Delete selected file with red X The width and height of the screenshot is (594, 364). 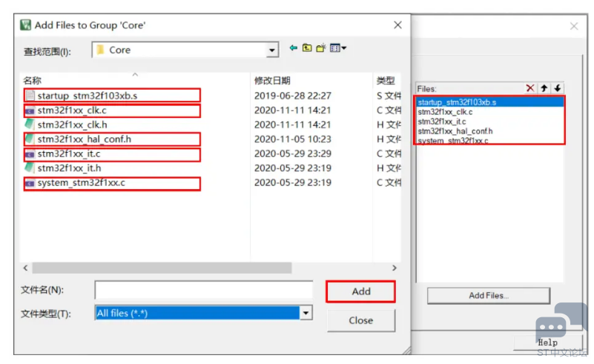pos(530,88)
